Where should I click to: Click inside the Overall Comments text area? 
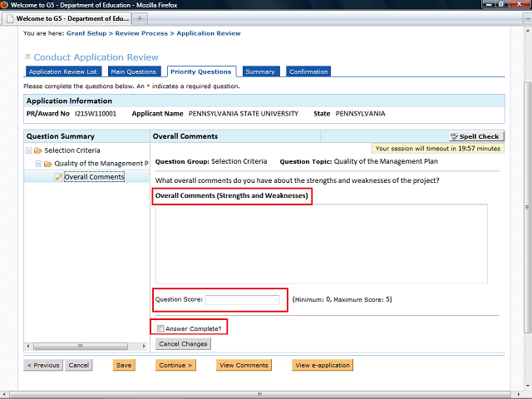click(322, 244)
